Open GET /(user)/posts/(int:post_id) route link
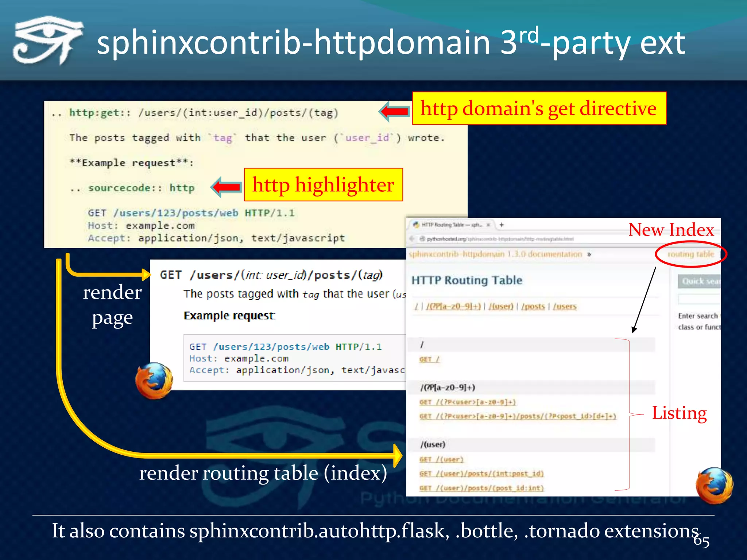The width and height of the screenshot is (747, 560). 481,474
